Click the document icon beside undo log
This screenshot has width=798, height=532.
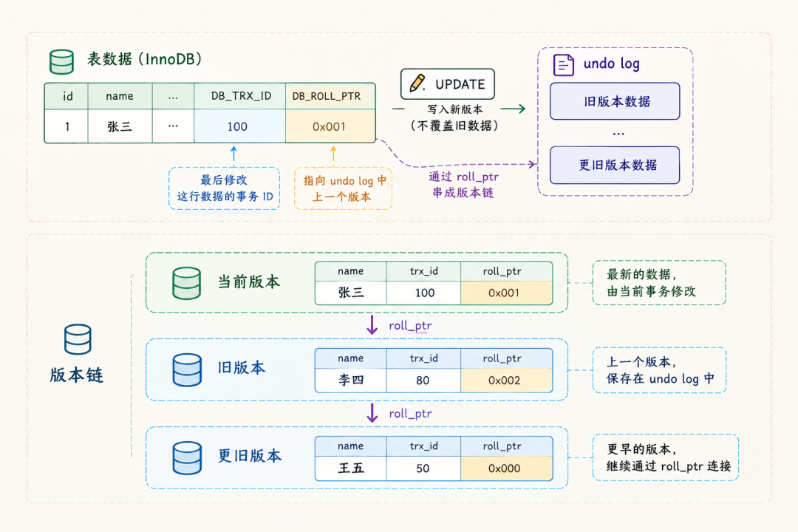pos(563,65)
